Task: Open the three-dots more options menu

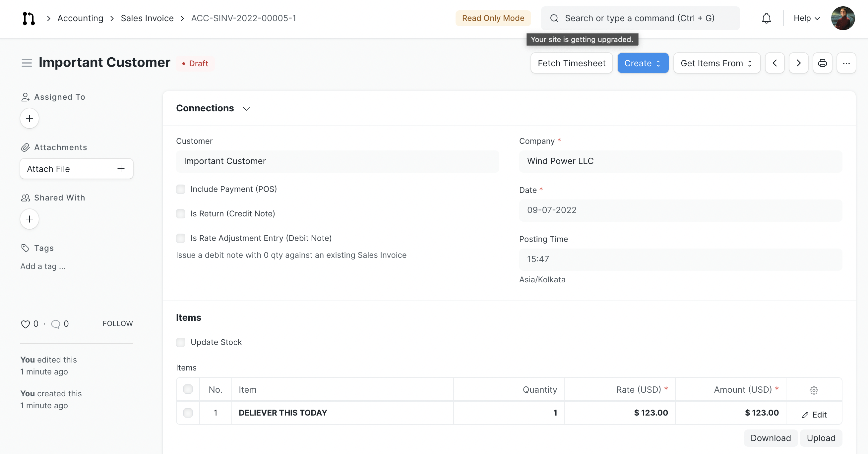Action: [x=846, y=63]
